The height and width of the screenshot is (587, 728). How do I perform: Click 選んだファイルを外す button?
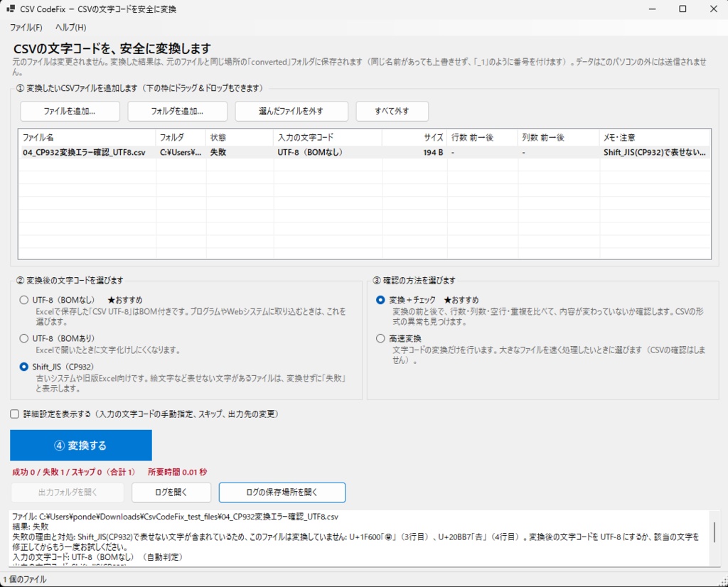[291, 112]
